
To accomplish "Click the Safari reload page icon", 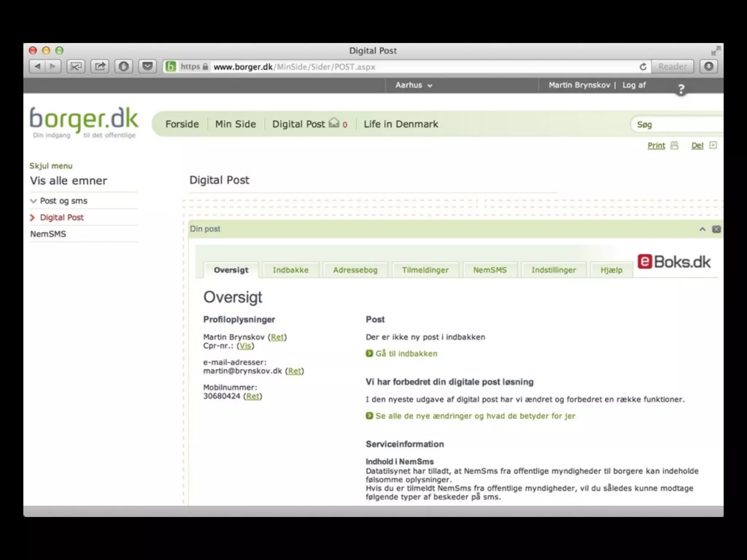I will (x=643, y=67).
